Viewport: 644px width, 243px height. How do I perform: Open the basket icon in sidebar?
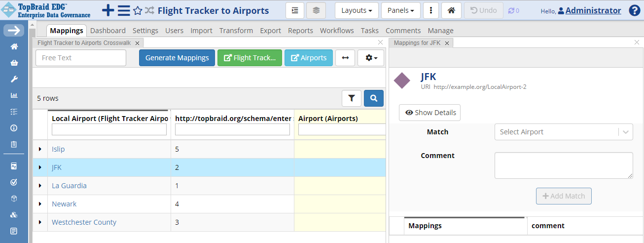click(x=14, y=63)
